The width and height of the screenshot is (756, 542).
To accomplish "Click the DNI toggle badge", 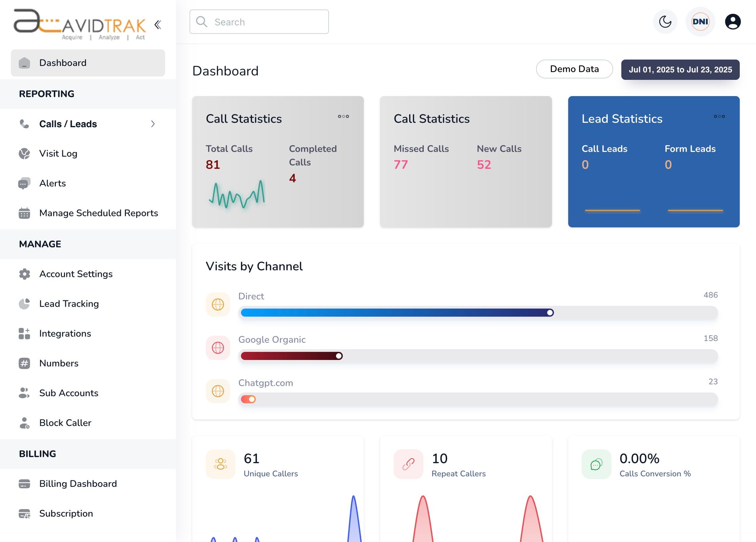I will tap(700, 21).
